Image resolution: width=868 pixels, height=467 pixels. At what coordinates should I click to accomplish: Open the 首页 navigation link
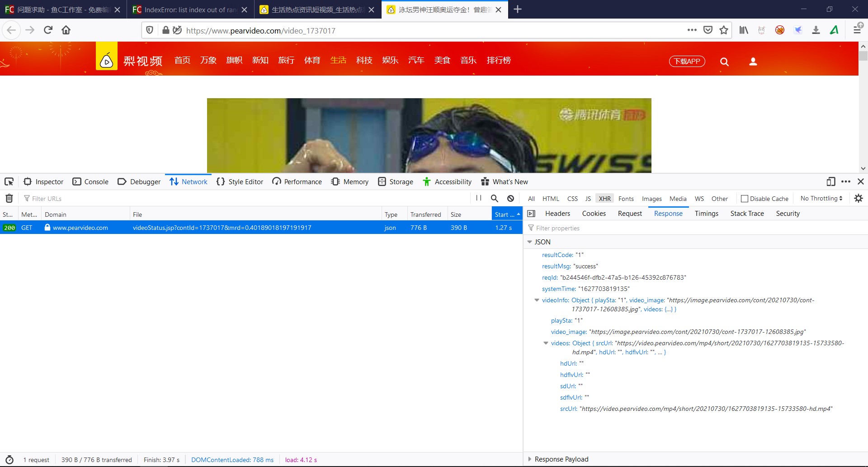coord(183,60)
